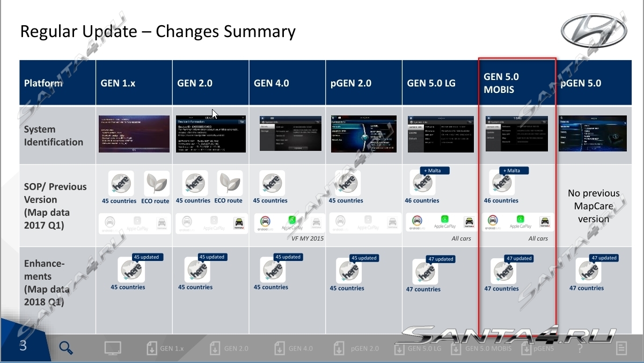Click the 'System Identification' row label

coord(54,136)
